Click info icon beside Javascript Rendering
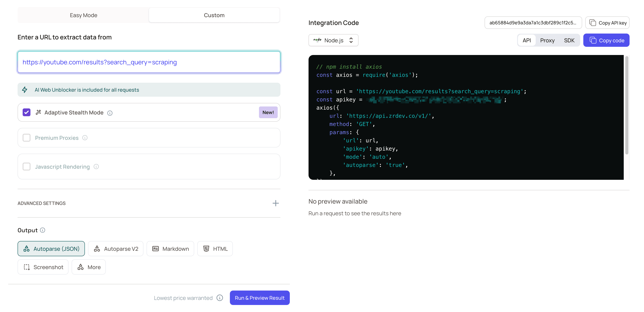This screenshot has height=312, width=644. pyautogui.click(x=96, y=166)
